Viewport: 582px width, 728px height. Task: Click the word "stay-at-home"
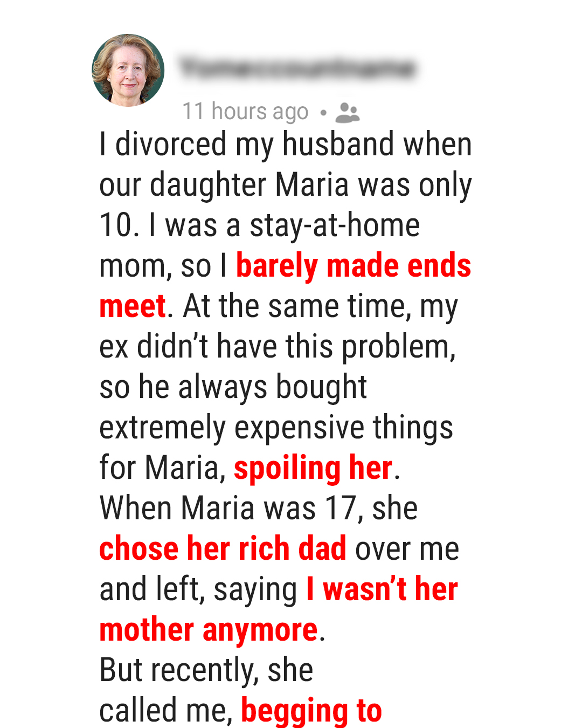[x=335, y=225]
